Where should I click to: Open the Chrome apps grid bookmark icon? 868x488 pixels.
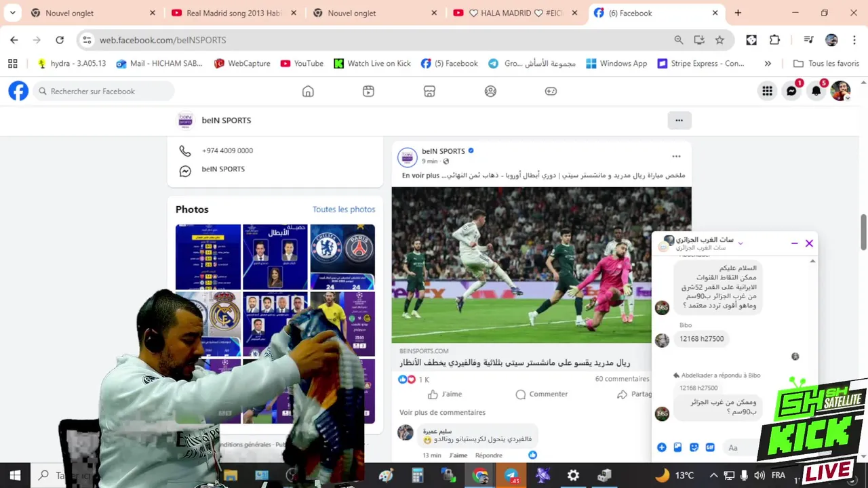(x=12, y=63)
